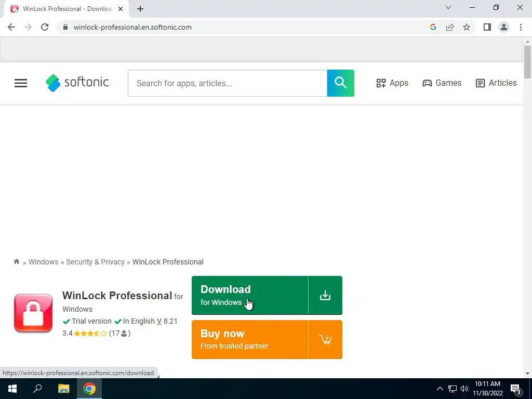The height and width of the screenshot is (399, 532).
Task: Click the 'Trial version' label
Action: (91, 321)
